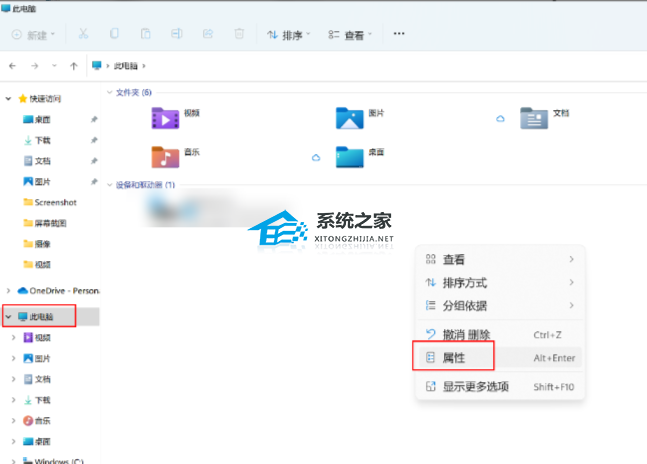Open the three-dot See more menu
Screen dimensions: 647x464
399,33
